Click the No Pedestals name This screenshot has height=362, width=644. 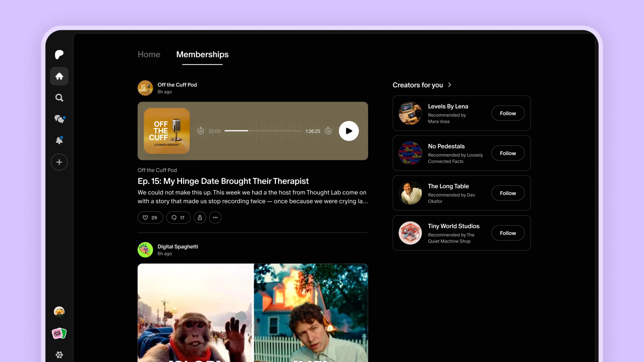(x=446, y=146)
